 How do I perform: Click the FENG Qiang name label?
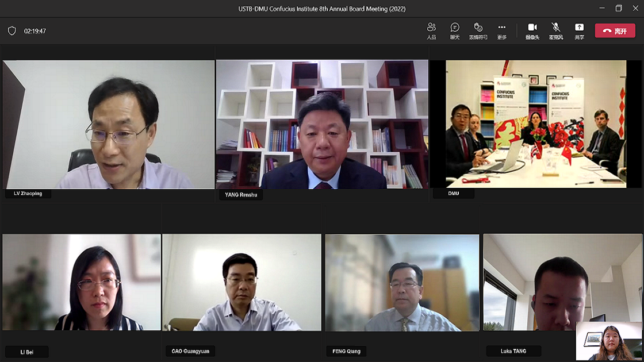(346, 351)
